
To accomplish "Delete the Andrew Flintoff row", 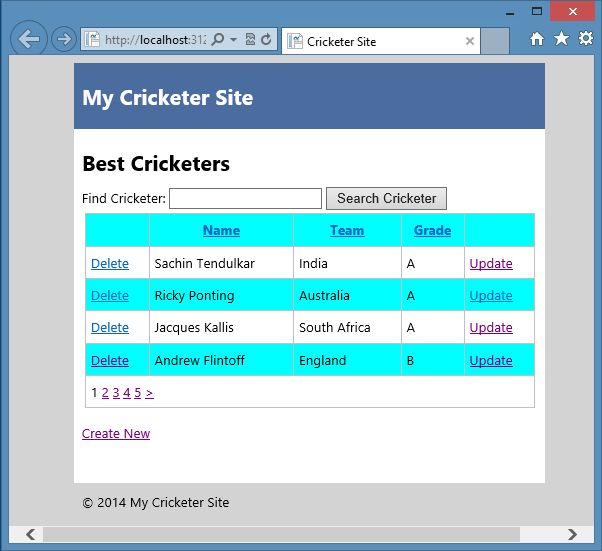I will pos(110,361).
